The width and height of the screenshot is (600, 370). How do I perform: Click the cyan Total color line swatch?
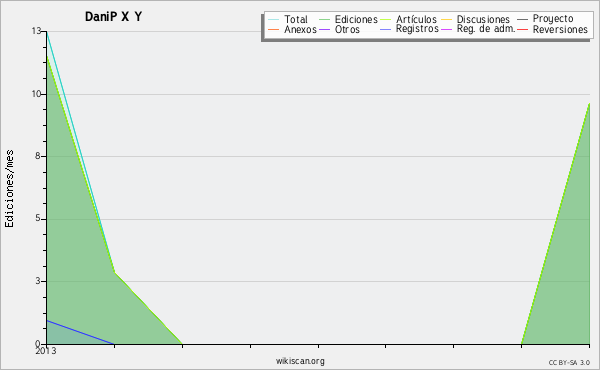tap(274, 19)
